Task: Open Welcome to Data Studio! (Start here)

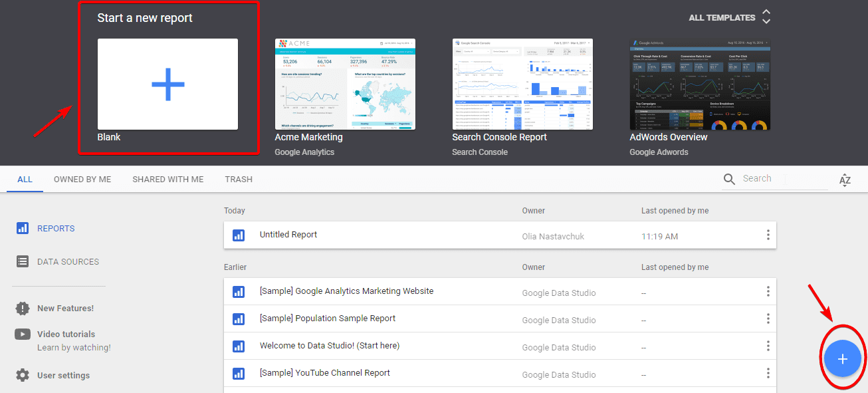Action: click(500, 346)
